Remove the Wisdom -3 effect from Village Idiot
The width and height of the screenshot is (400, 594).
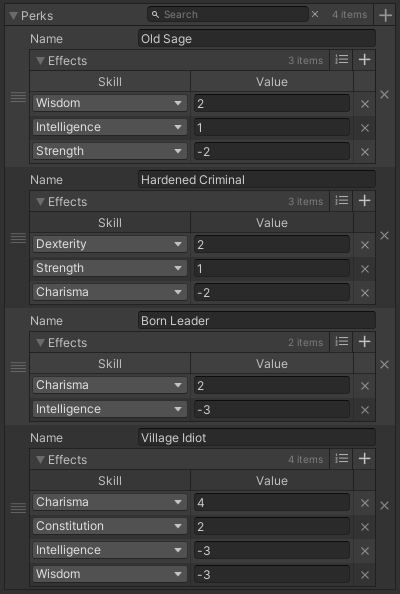365,575
